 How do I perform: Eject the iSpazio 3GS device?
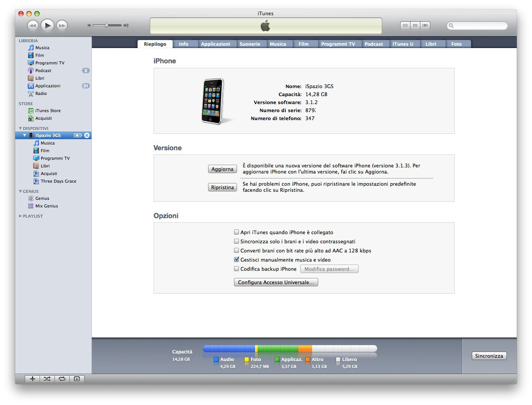tap(87, 135)
